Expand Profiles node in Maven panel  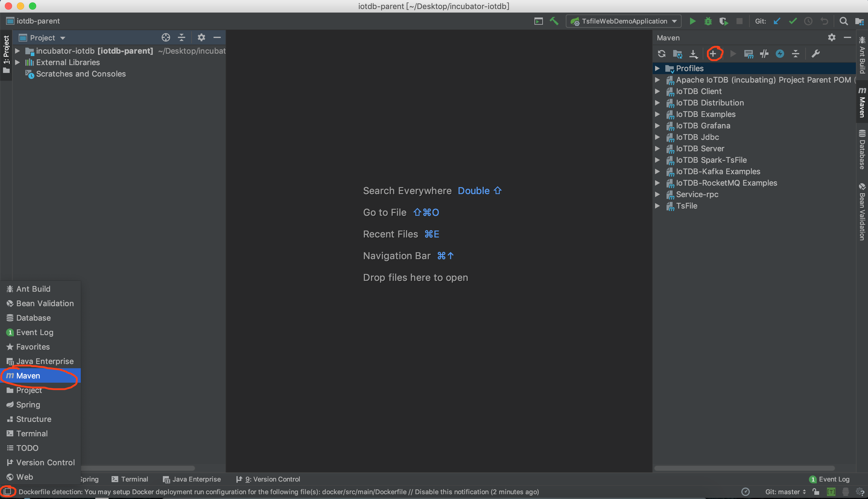[657, 68]
